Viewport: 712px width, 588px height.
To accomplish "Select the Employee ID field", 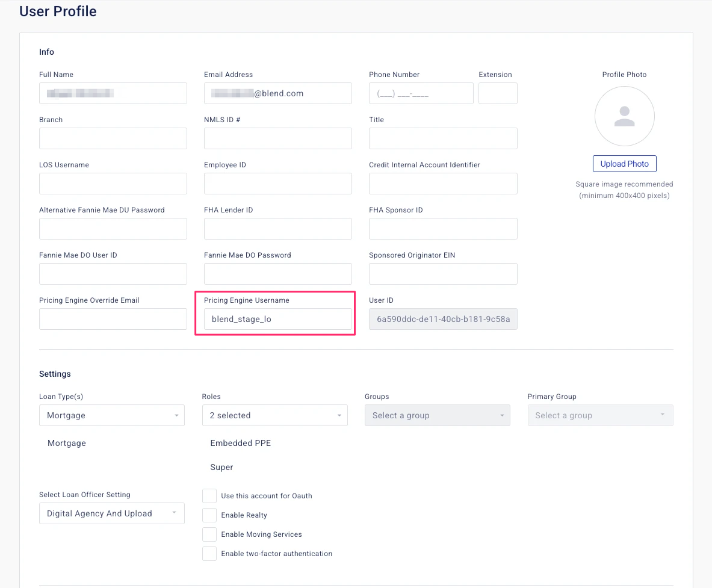I will point(278,184).
